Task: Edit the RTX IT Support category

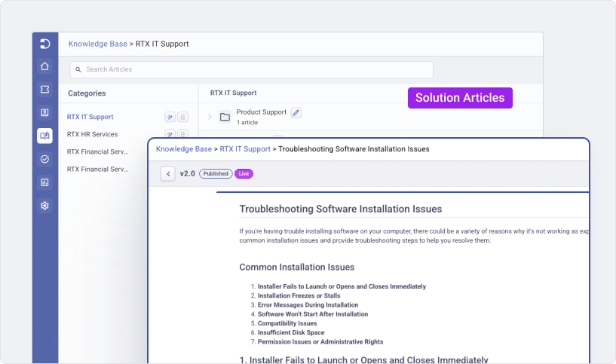Action: pos(170,117)
